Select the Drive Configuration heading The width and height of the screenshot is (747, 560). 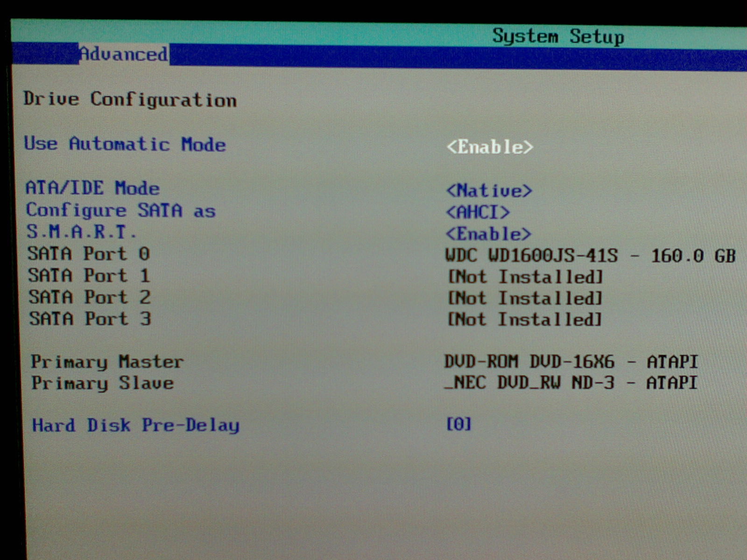[130, 100]
